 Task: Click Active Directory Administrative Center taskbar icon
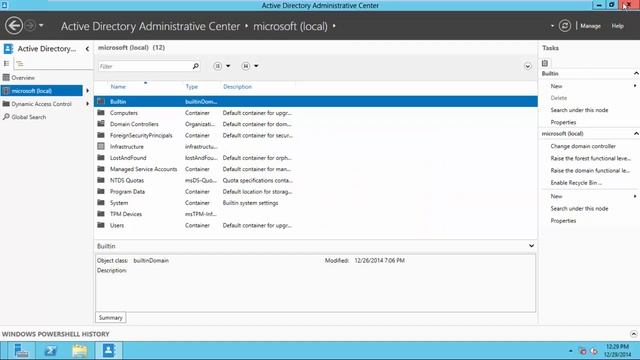pyautogui.click(x=109, y=351)
